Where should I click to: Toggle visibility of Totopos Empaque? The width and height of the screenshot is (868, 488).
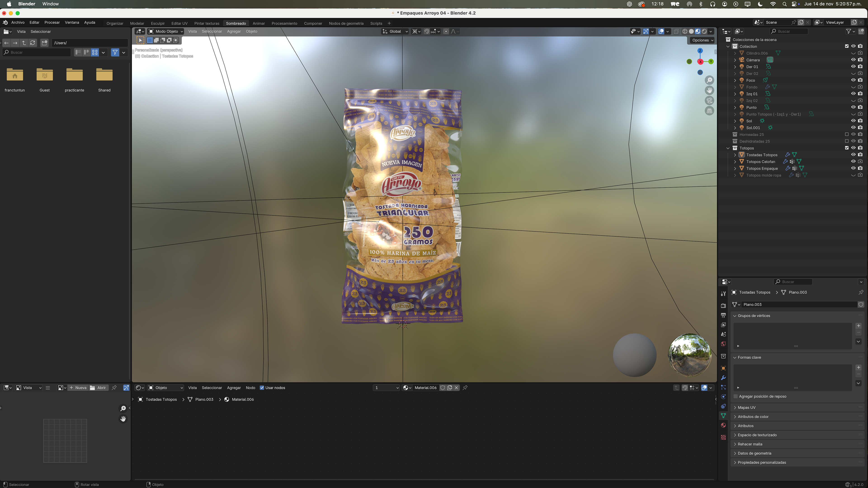click(x=853, y=168)
